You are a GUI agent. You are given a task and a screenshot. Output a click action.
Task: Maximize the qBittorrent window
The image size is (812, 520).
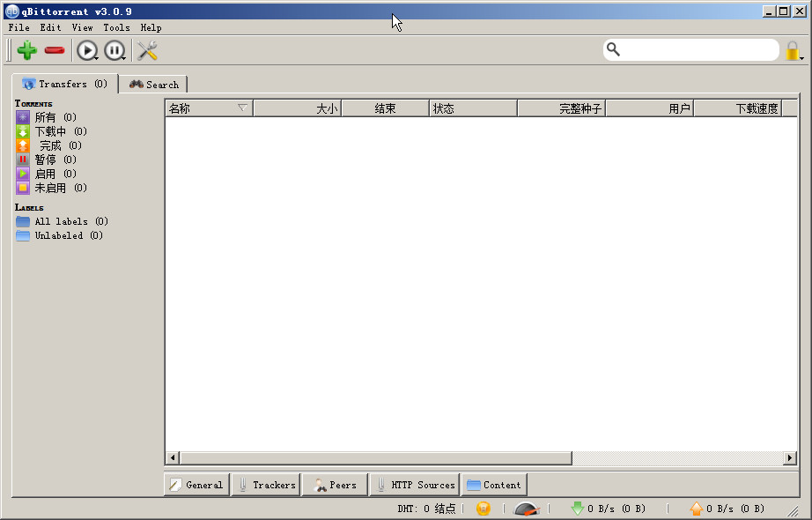click(x=784, y=11)
